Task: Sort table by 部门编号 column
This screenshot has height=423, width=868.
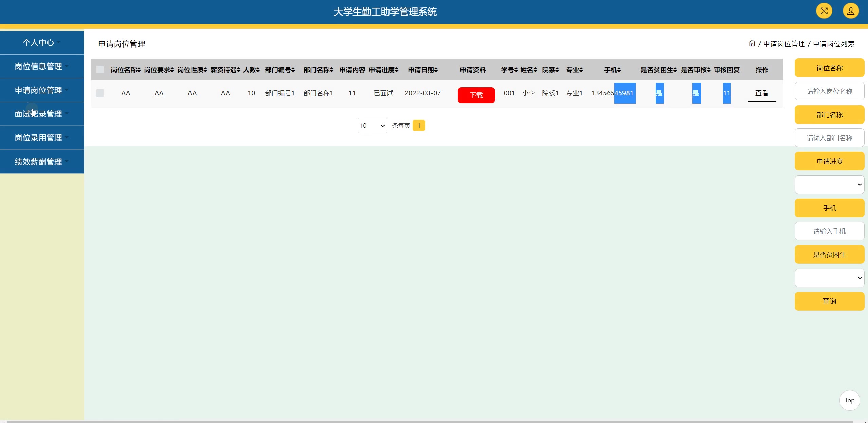Action: (x=280, y=70)
